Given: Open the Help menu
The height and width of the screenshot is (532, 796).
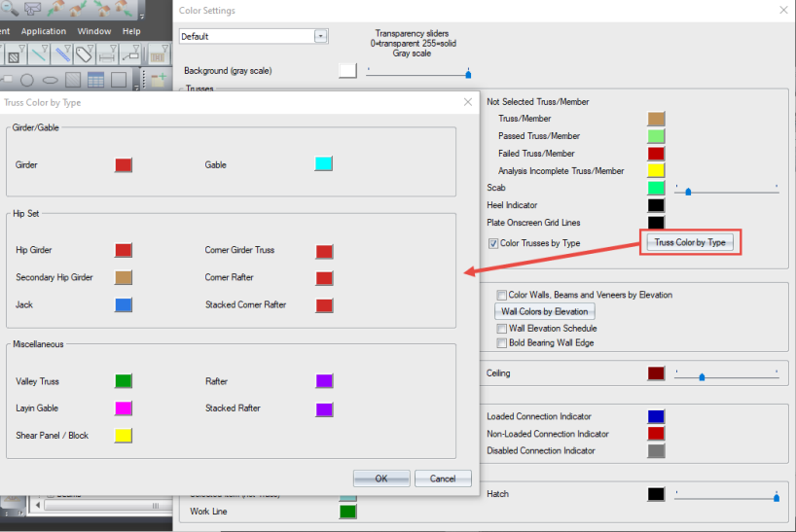Looking at the screenshot, I should [x=131, y=31].
